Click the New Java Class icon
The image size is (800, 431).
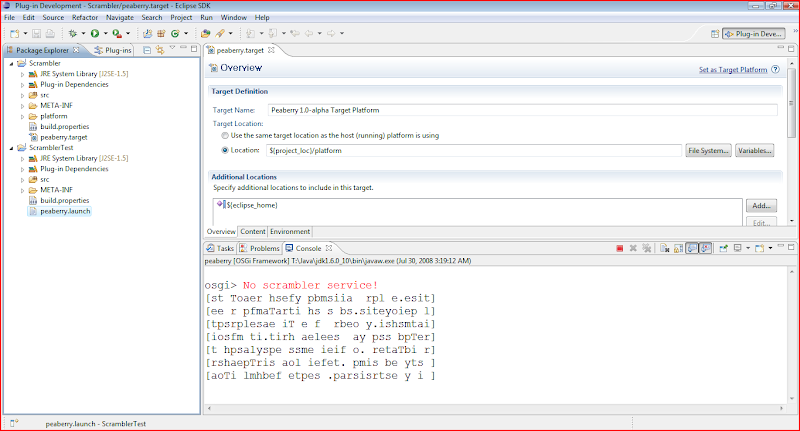(x=175, y=34)
